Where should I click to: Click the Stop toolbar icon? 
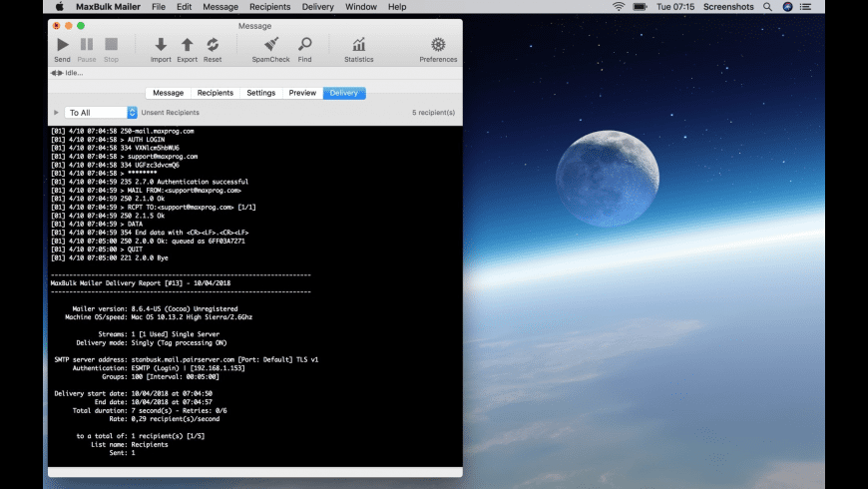coord(111,45)
